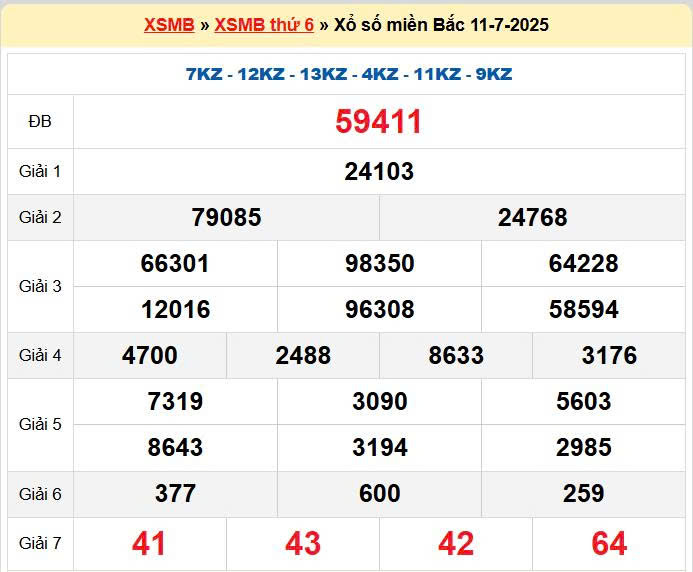The height and width of the screenshot is (572, 693).
Task: Click Giải 3 number 66301
Action: point(175,263)
